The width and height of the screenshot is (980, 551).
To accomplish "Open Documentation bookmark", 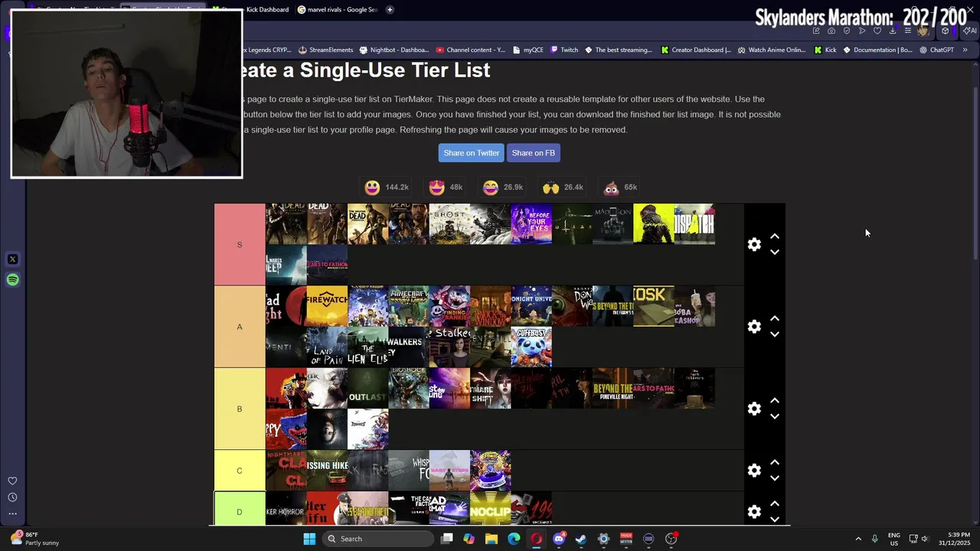I will coord(877,50).
